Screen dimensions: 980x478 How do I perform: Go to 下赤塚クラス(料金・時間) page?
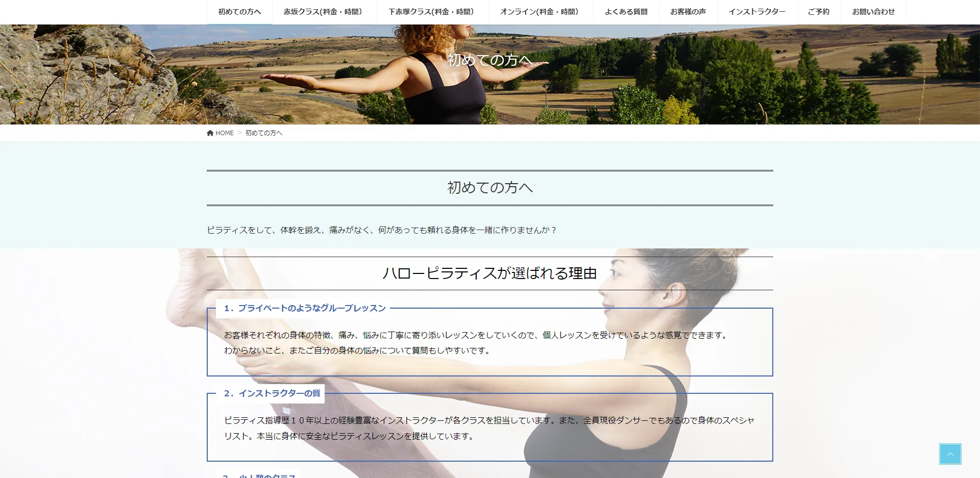point(432,12)
